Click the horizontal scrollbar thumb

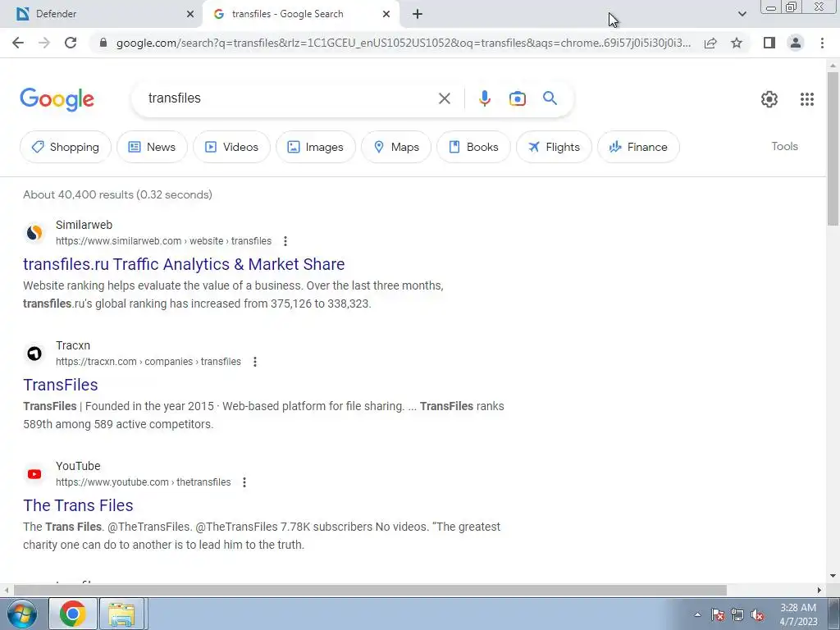(370, 590)
